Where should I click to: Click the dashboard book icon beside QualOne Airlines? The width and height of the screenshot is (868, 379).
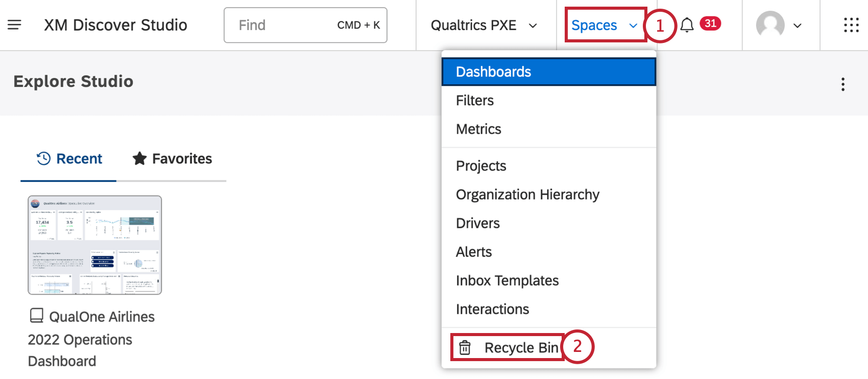tap(36, 316)
